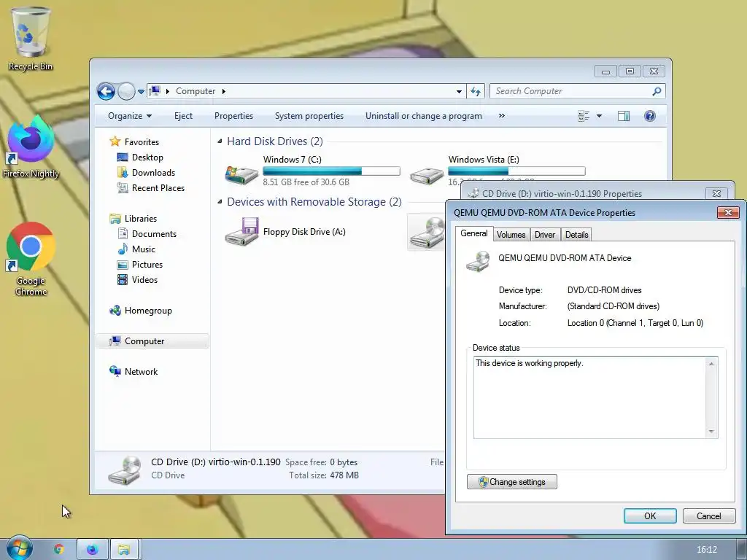
Task: Click the Favorites star in sidebar
Action: 115,141
